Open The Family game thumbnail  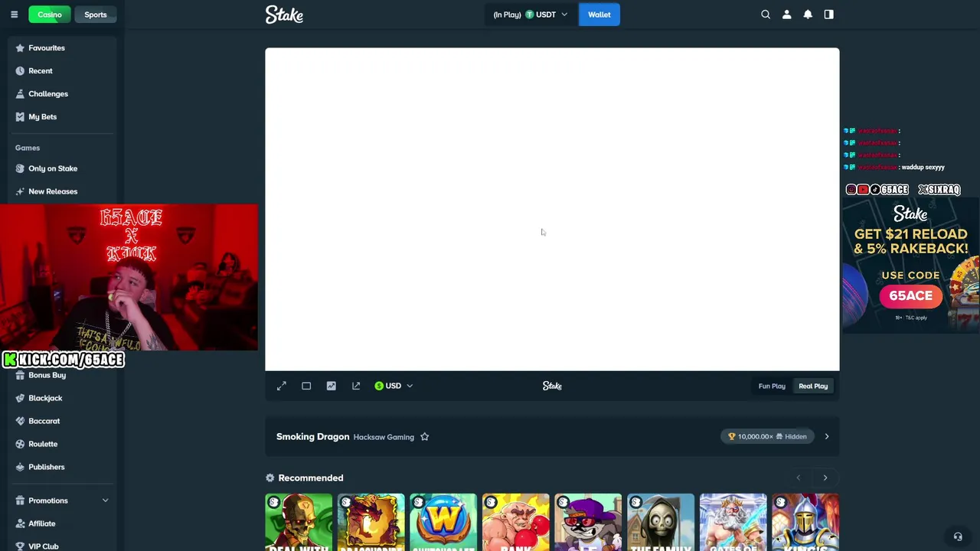(661, 522)
